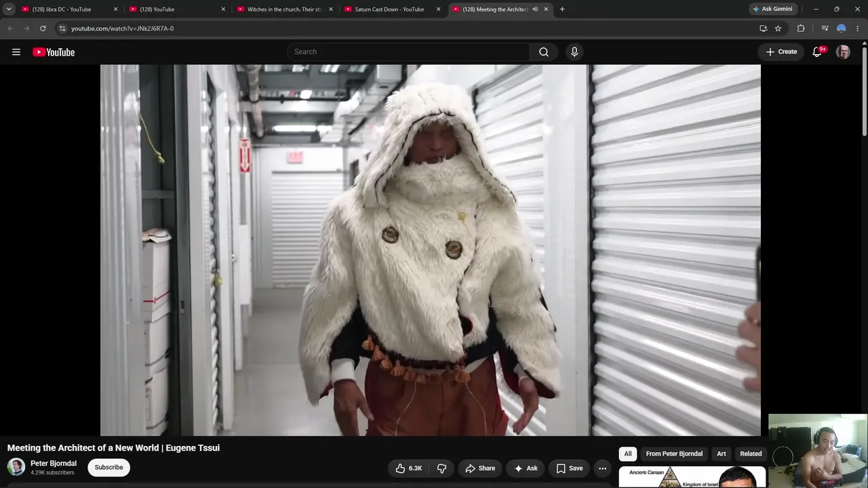Submit search with magnifier button
This screenshot has height=488, width=868.
tap(544, 52)
